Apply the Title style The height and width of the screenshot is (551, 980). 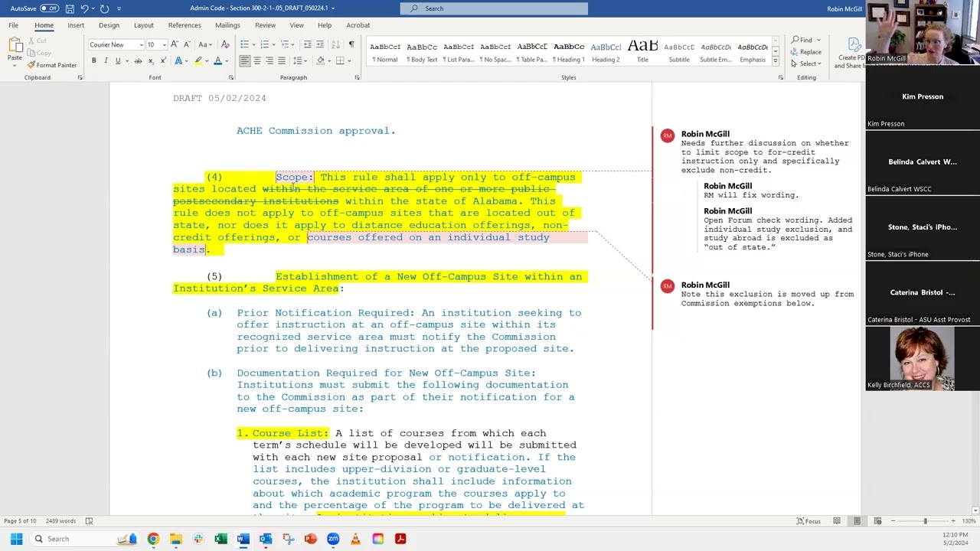(x=642, y=52)
